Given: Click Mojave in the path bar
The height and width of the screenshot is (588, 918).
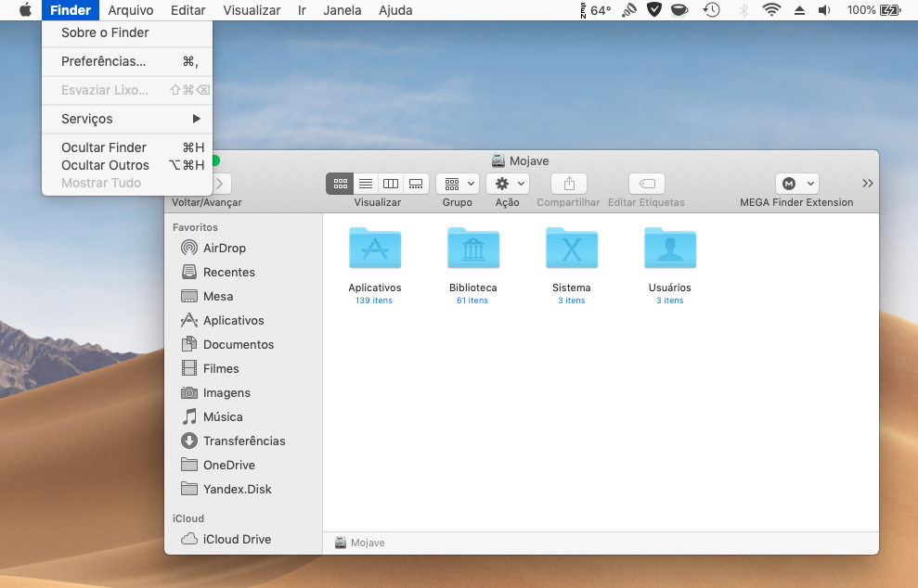Looking at the screenshot, I should 359,543.
